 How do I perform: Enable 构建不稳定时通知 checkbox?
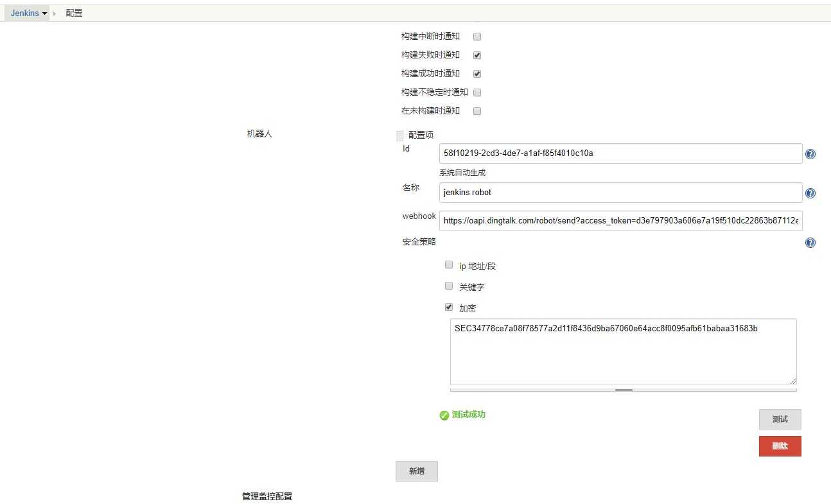point(477,92)
